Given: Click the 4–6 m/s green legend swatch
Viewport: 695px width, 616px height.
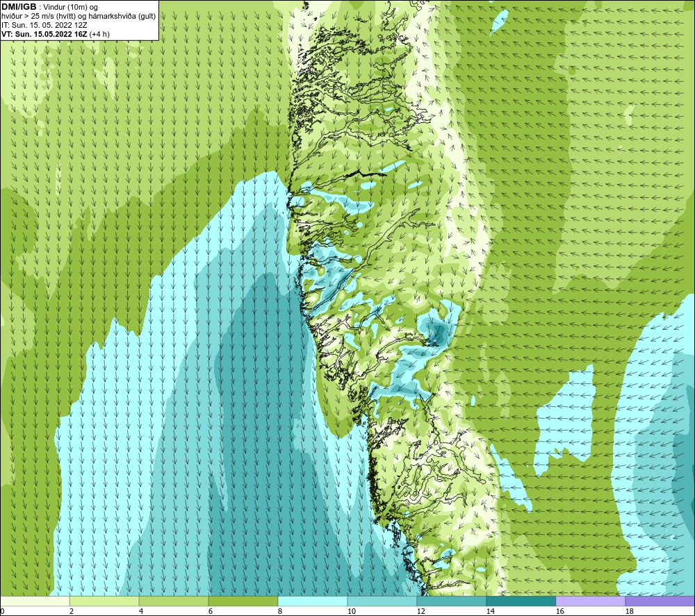Looking at the screenshot, I should (174, 601).
